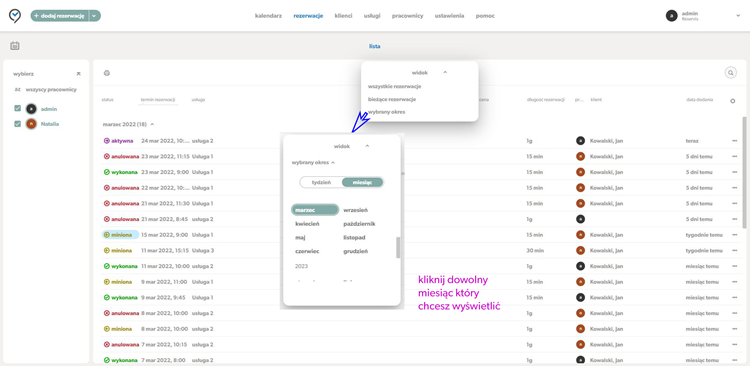This screenshot has height=366, width=750.
Task: Open column options icon beside data dodania
Action: click(732, 101)
